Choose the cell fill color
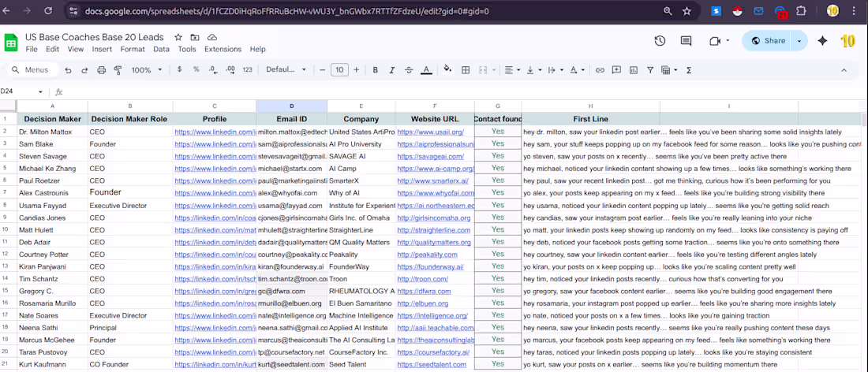Image resolution: width=868 pixels, height=372 pixels. tap(448, 69)
